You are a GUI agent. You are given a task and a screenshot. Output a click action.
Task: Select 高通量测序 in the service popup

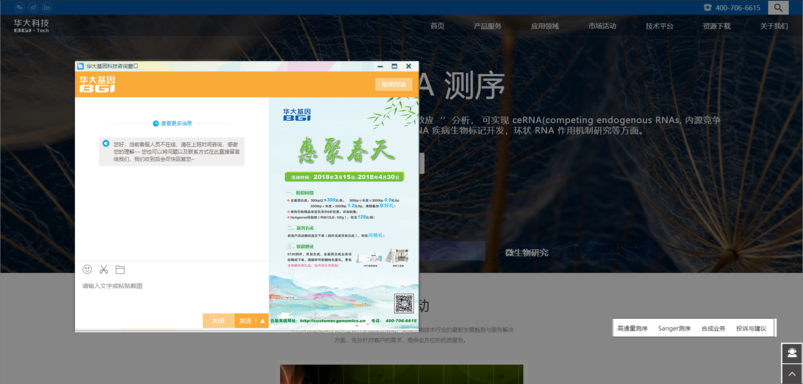pyautogui.click(x=632, y=328)
